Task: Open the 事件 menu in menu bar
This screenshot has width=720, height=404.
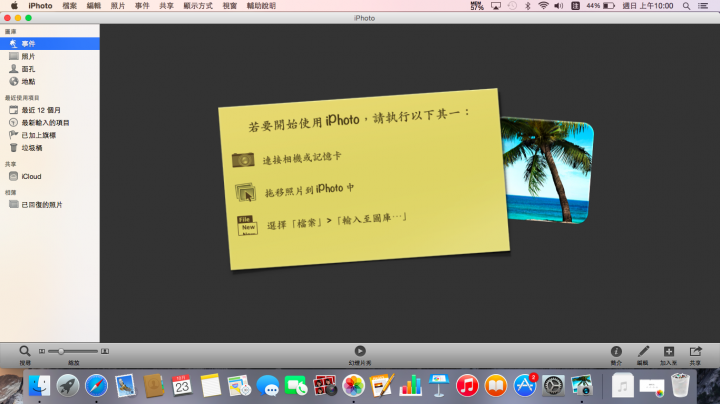Action: (x=142, y=6)
